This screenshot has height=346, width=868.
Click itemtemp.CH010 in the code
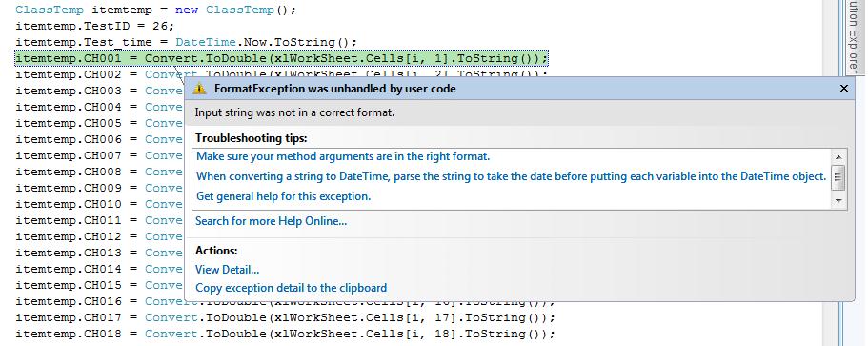68,204
